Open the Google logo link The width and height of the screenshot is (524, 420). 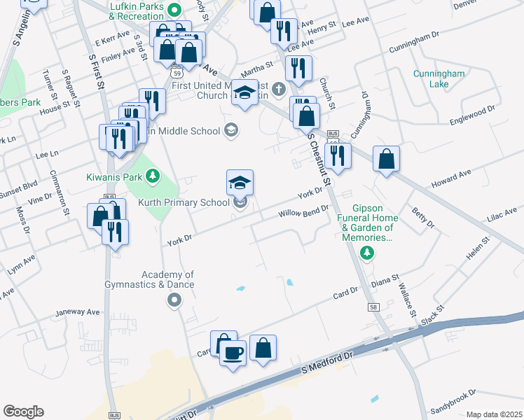tap(23, 412)
